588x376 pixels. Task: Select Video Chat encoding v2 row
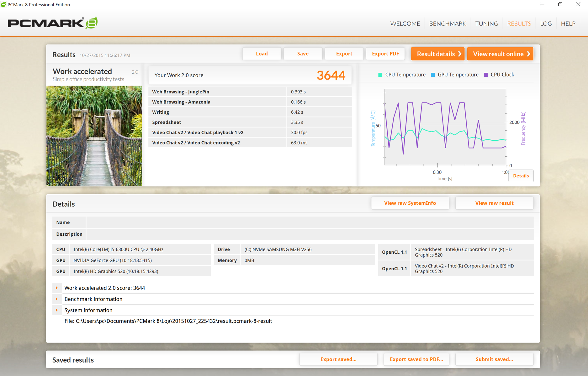pyautogui.click(x=250, y=143)
